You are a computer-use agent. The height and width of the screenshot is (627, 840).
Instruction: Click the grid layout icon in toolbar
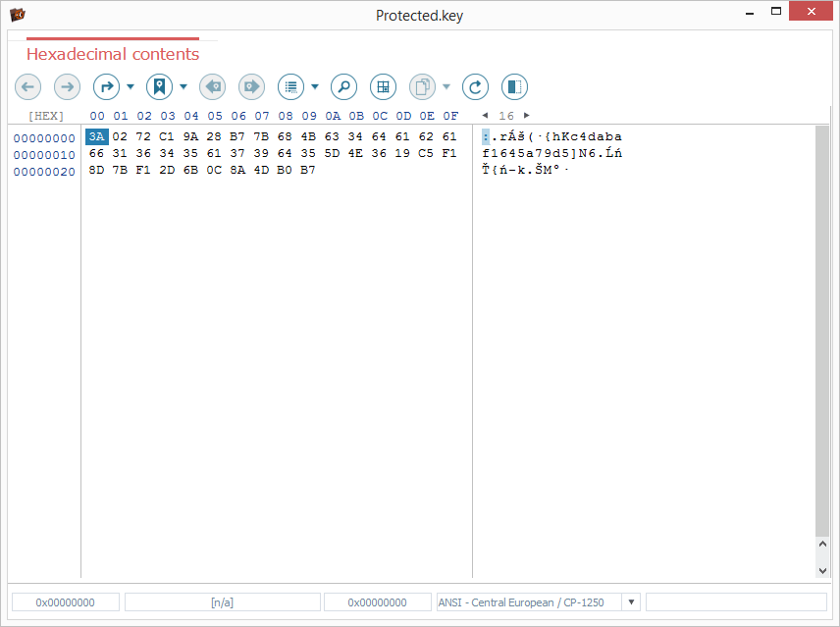point(383,87)
